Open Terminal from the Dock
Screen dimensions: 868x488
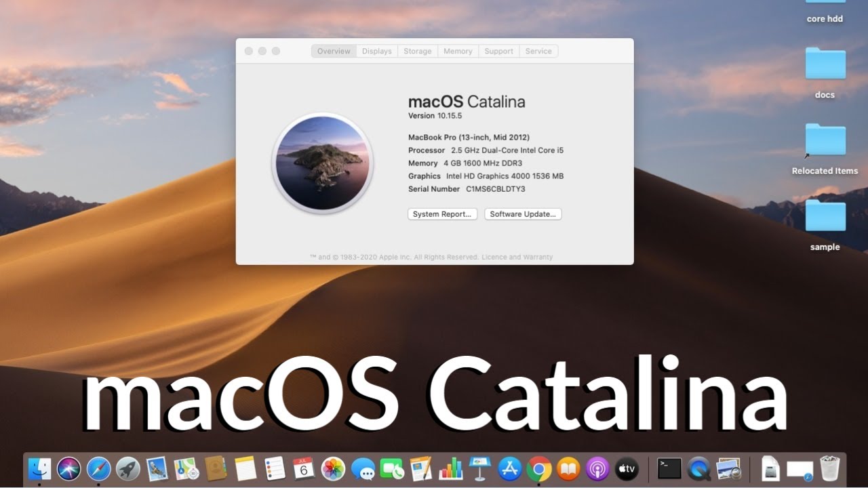(669, 468)
